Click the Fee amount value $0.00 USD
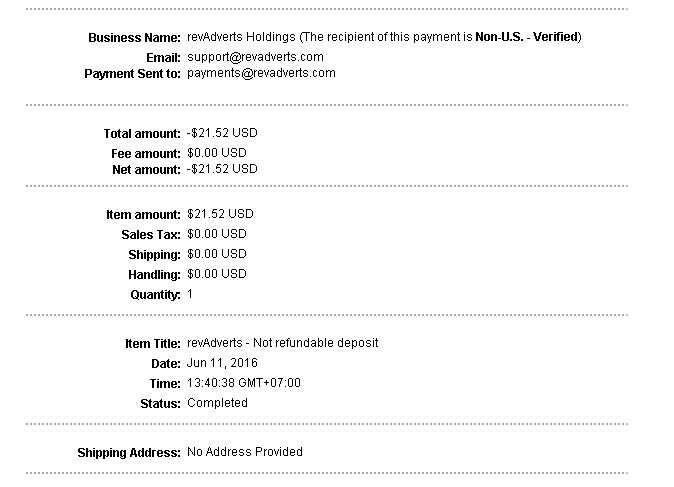Image resolution: width=674 pixels, height=487 pixels. pos(217,153)
